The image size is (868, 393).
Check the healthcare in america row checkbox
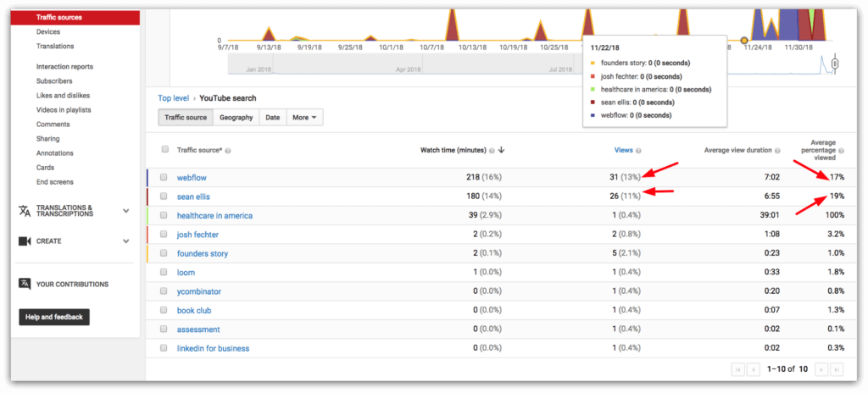click(164, 215)
